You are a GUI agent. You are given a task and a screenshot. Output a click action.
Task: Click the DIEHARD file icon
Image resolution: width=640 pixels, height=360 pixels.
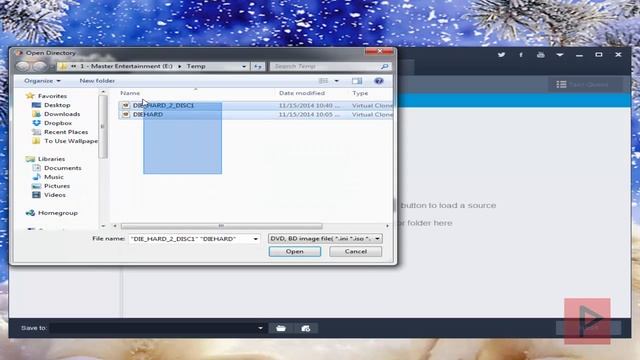point(126,115)
